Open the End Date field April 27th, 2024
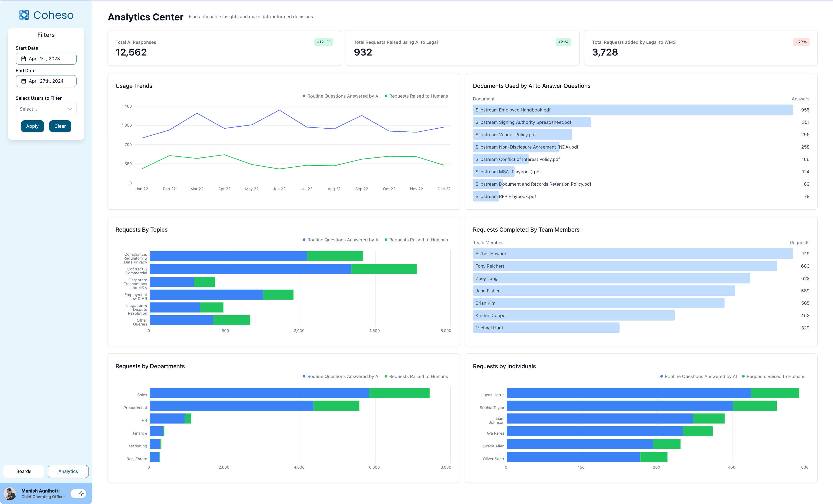 click(x=46, y=81)
